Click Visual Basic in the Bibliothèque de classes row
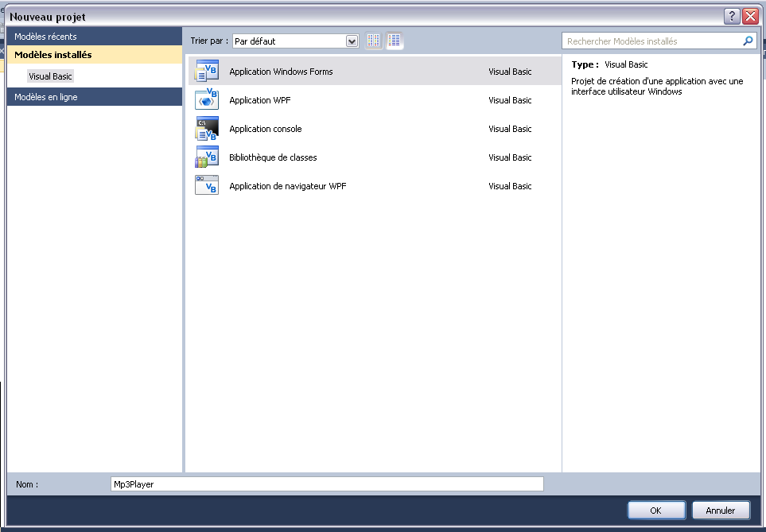This screenshot has height=532, width=766. point(510,157)
